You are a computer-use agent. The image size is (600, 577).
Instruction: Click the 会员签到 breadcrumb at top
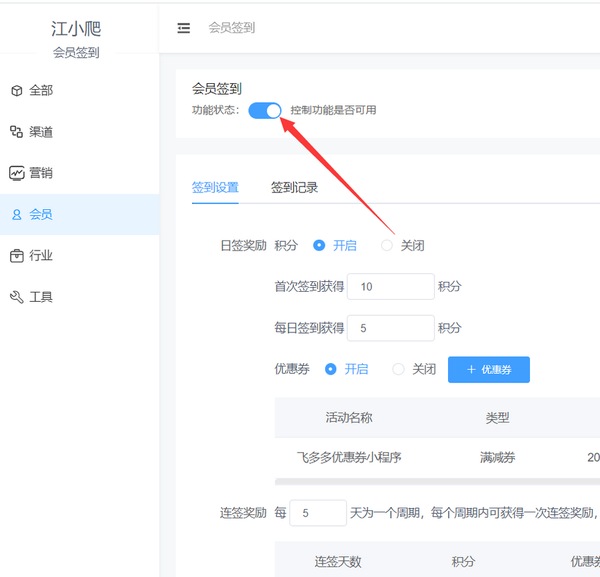232,28
